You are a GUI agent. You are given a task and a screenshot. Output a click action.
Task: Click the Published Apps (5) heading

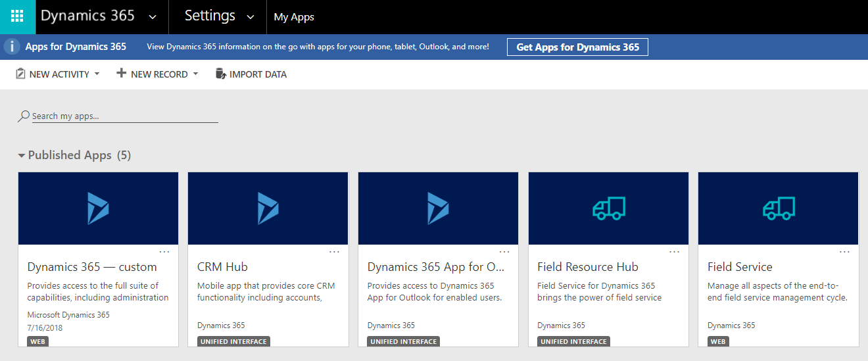coord(80,155)
